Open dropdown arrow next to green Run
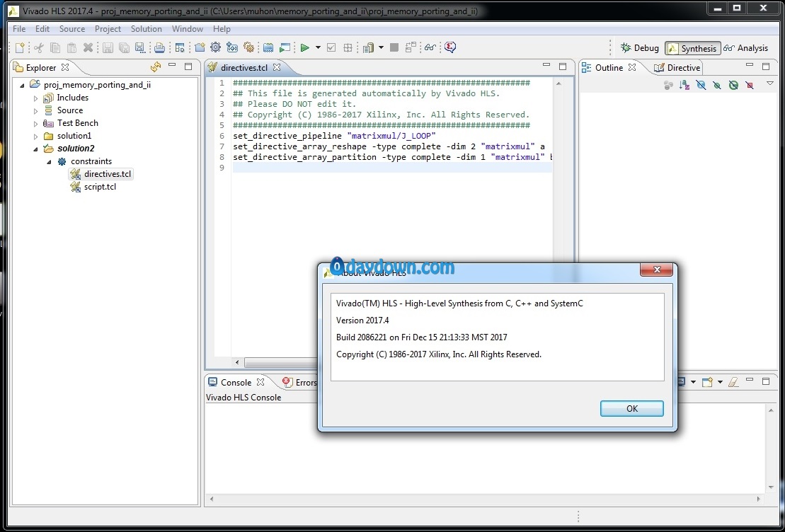The height and width of the screenshot is (532, 785). tap(318, 47)
